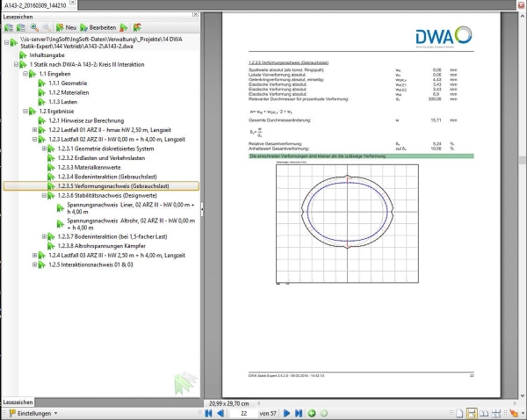Go to the previous page

tap(222, 412)
